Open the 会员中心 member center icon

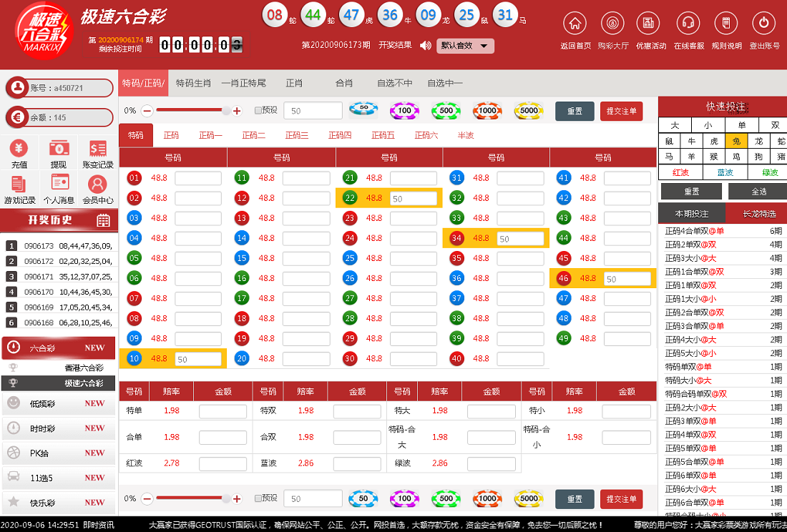coord(98,184)
